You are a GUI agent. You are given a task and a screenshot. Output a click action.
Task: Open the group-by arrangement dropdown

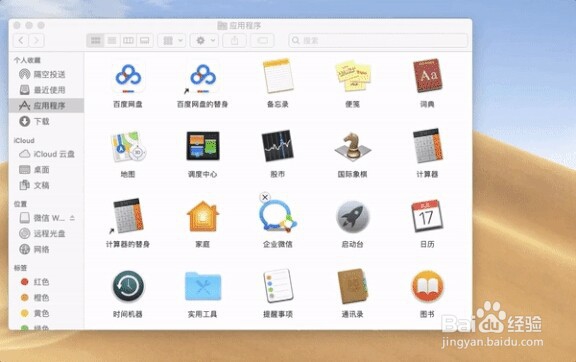click(172, 40)
